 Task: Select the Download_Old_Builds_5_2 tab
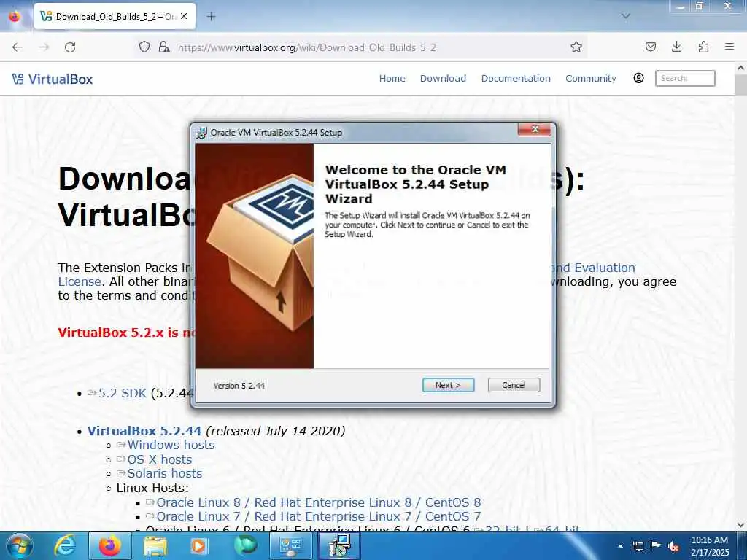pos(115,16)
